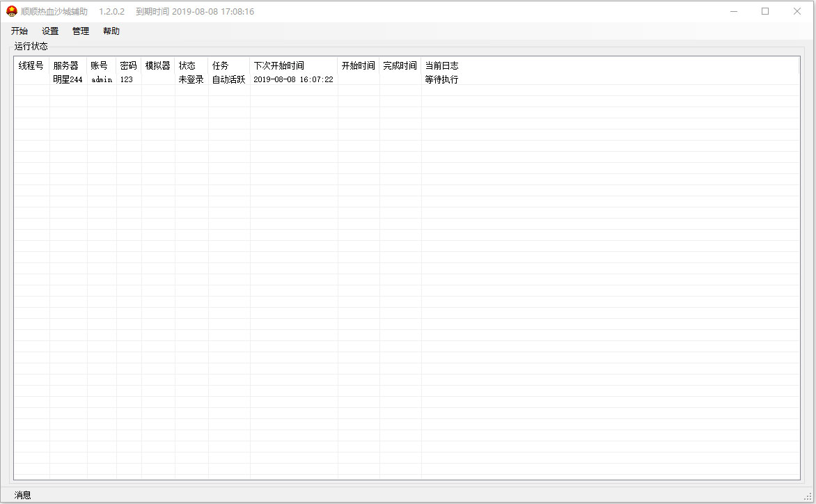This screenshot has width=816, height=504.
Task: Open the 管理 menu
Action: [x=81, y=31]
